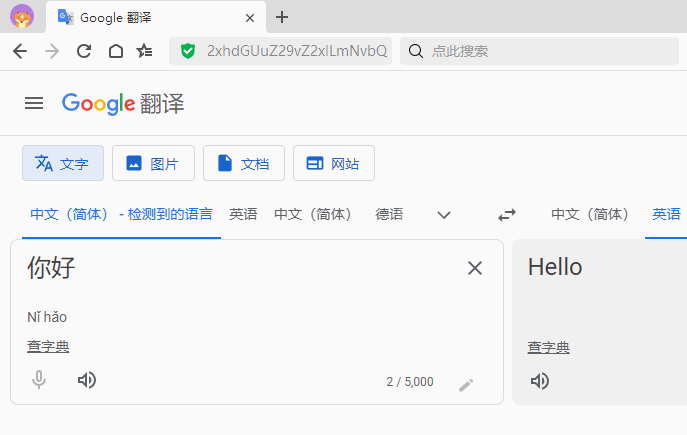This screenshot has width=687, height=435.
Task: Open the bookmarks star list icon
Action: click(x=145, y=51)
